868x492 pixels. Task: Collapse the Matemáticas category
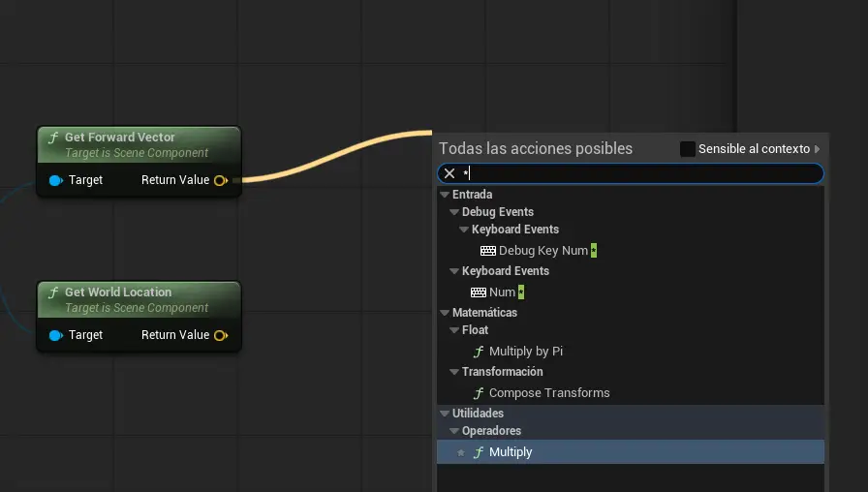coord(445,313)
